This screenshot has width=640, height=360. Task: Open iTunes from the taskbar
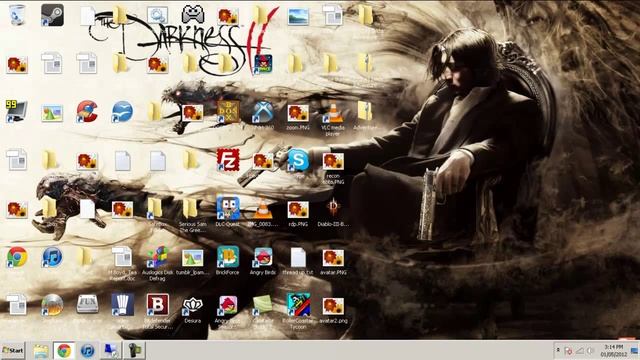tap(87, 351)
